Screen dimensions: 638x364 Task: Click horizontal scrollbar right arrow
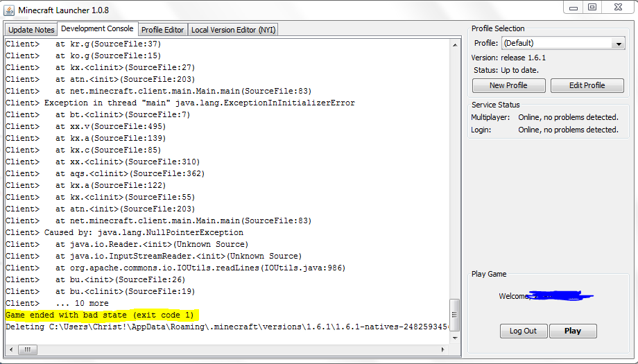[x=443, y=349]
